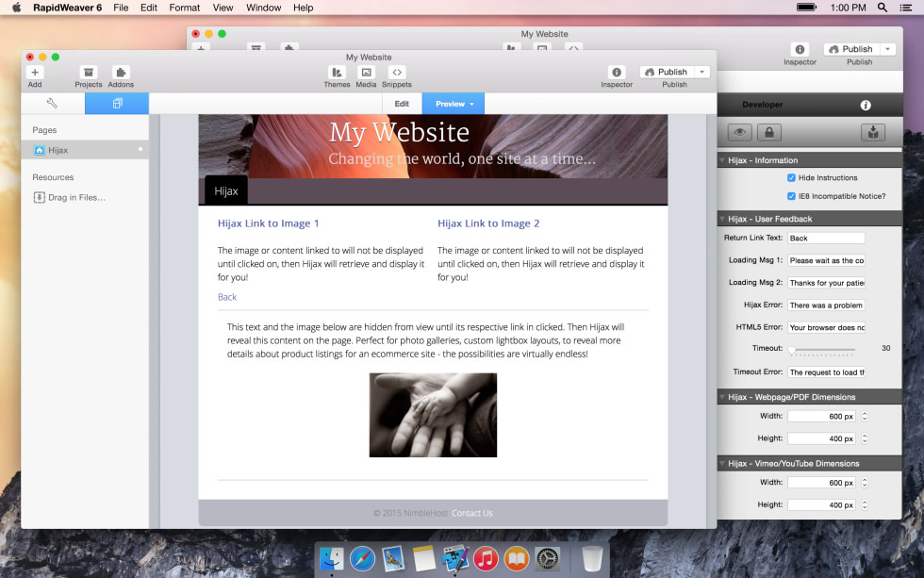The width and height of the screenshot is (924, 578).
Task: Toggle the eye visibility button in Developer panel
Action: (x=739, y=133)
